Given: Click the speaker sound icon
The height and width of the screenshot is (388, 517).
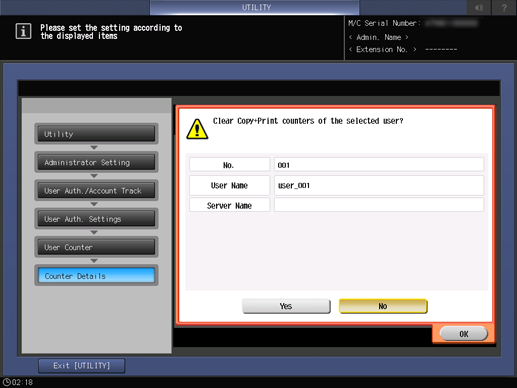Looking at the screenshot, I should pos(479,7).
